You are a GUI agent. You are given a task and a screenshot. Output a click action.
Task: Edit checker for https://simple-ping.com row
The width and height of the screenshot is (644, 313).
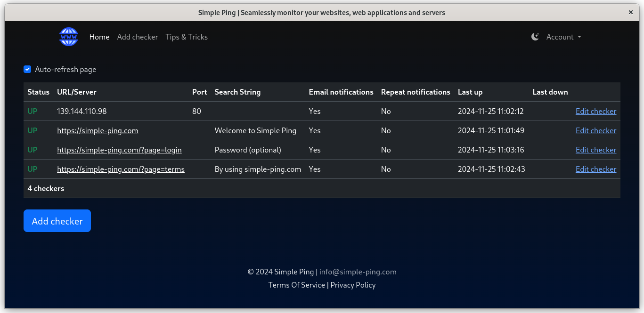point(596,130)
